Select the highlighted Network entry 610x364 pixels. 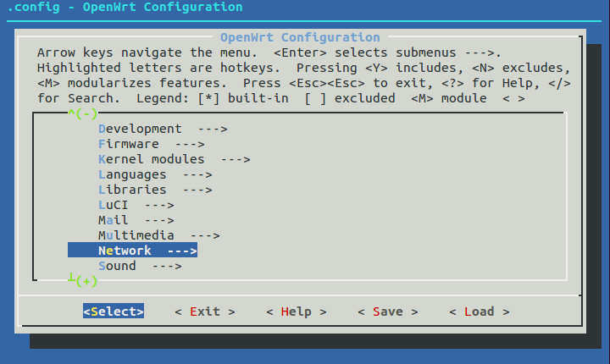[x=125, y=251]
